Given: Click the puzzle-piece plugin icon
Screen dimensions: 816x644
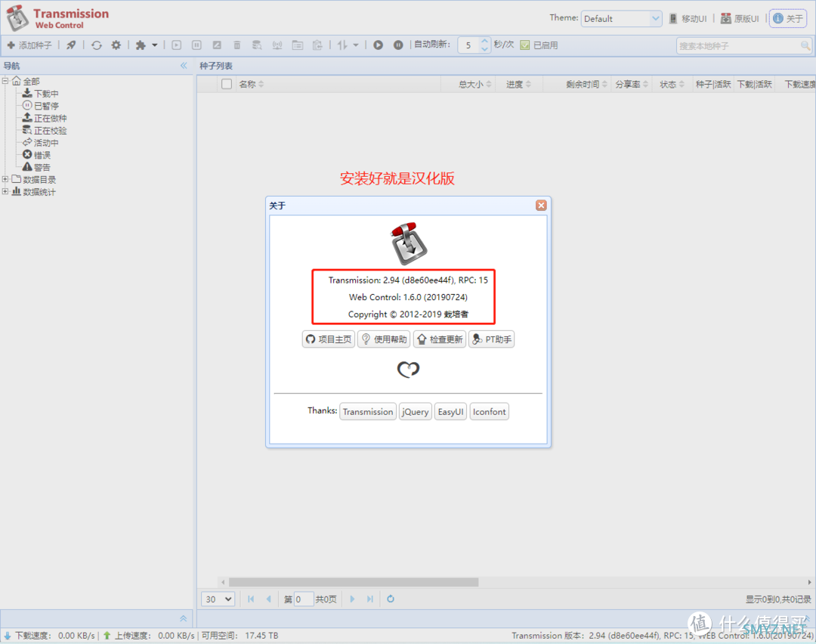Looking at the screenshot, I should pyautogui.click(x=141, y=45).
